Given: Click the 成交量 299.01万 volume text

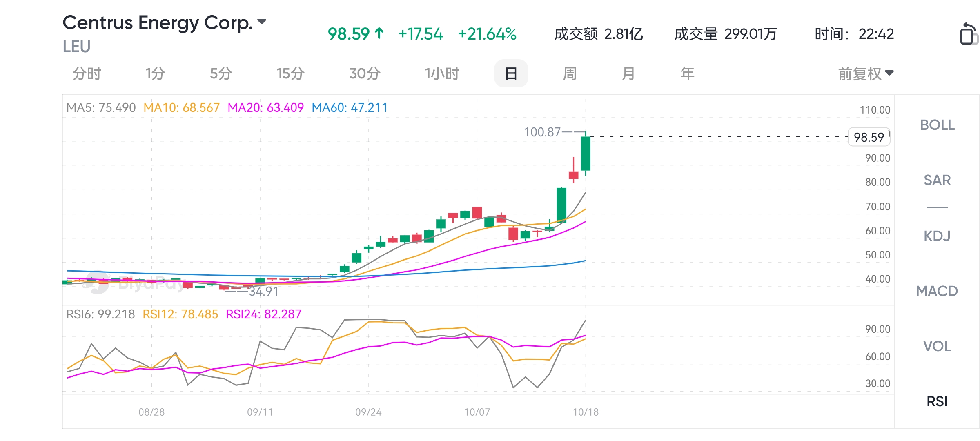Looking at the screenshot, I should [726, 34].
